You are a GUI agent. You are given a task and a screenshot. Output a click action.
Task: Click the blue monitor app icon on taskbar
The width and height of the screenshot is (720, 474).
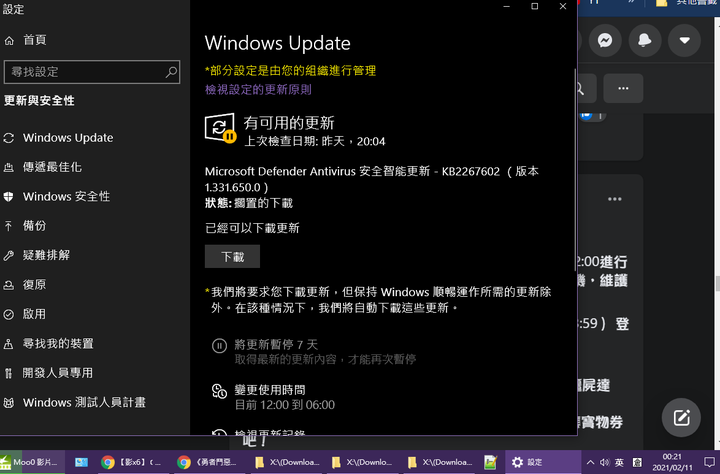(81, 462)
